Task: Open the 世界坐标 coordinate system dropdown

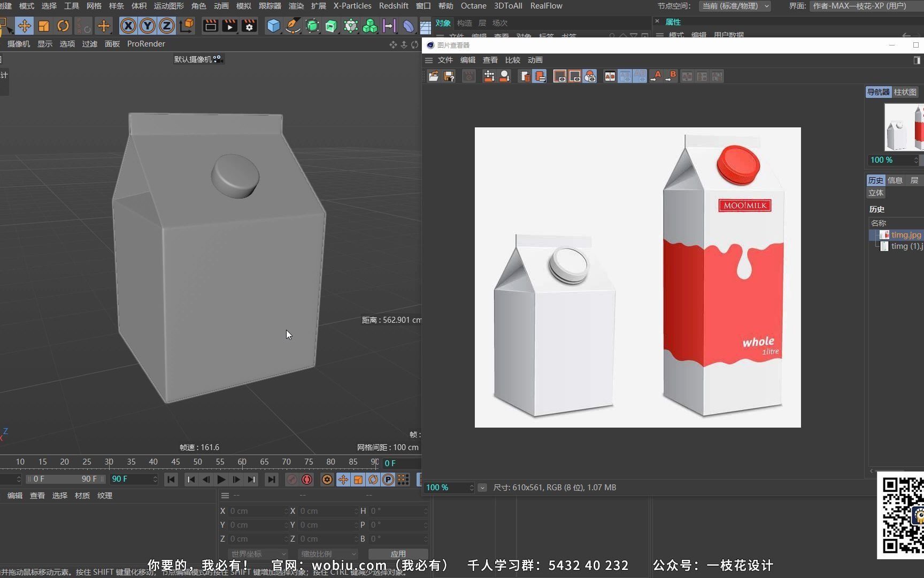Action: point(258,554)
